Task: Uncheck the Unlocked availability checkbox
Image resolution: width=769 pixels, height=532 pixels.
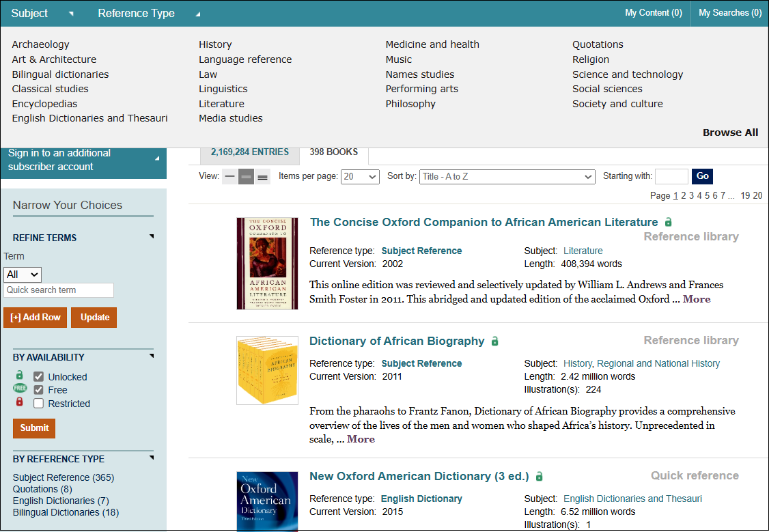Action: (39, 377)
